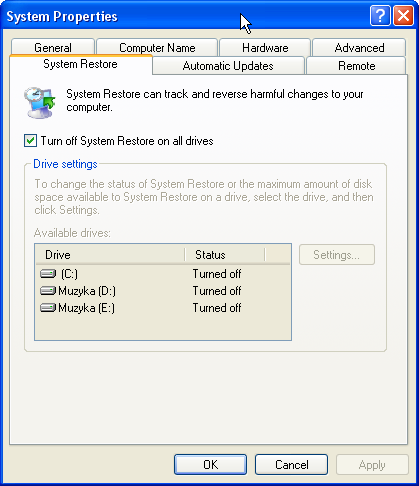This screenshot has width=419, height=486.
Task: Switch to the Computer Name tab
Action: coord(157,47)
